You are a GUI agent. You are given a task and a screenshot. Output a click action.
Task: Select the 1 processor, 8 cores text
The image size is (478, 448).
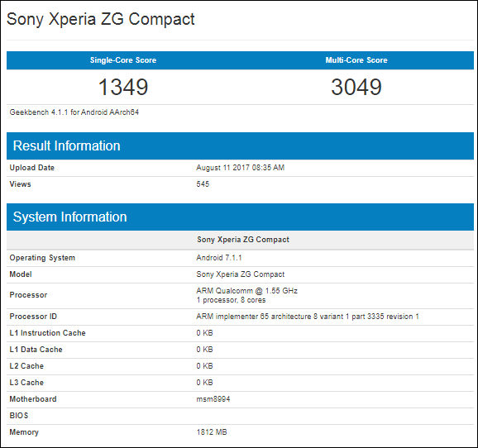point(231,300)
